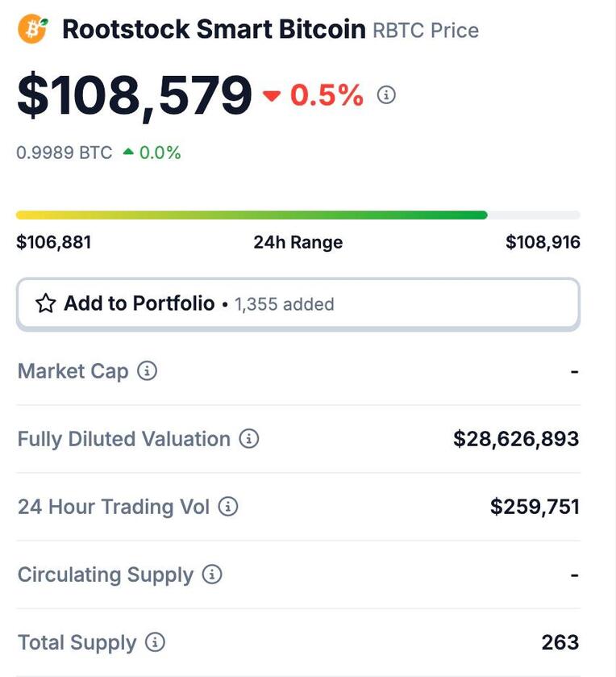This screenshot has height=677, width=616.
Task: Click the red down arrow price indicator
Action: [272, 95]
